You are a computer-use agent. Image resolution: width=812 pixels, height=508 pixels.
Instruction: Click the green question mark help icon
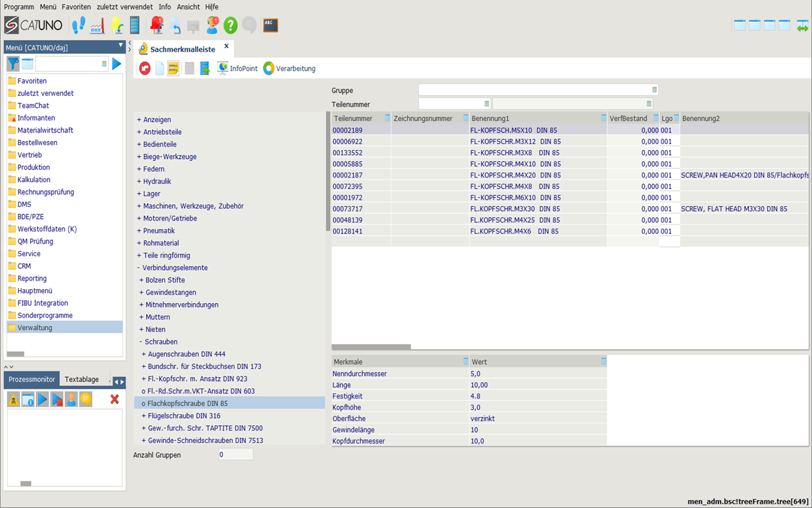click(x=230, y=25)
